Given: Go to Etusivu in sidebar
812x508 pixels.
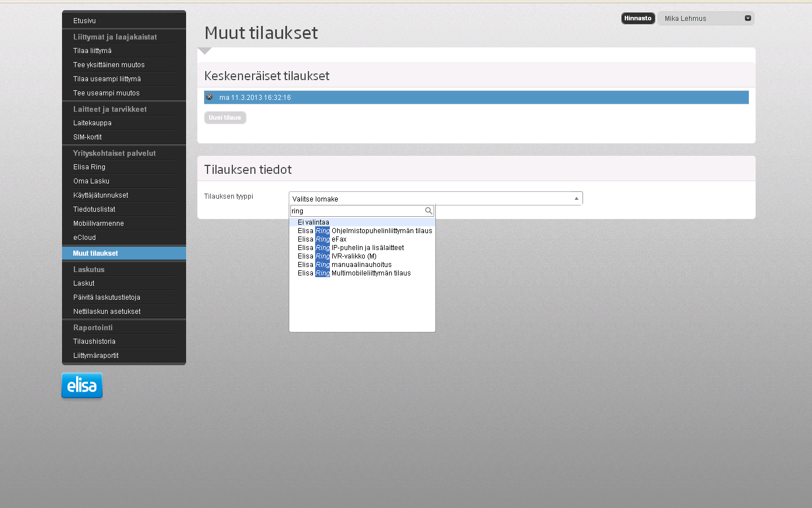Looking at the screenshot, I should click(85, 21).
